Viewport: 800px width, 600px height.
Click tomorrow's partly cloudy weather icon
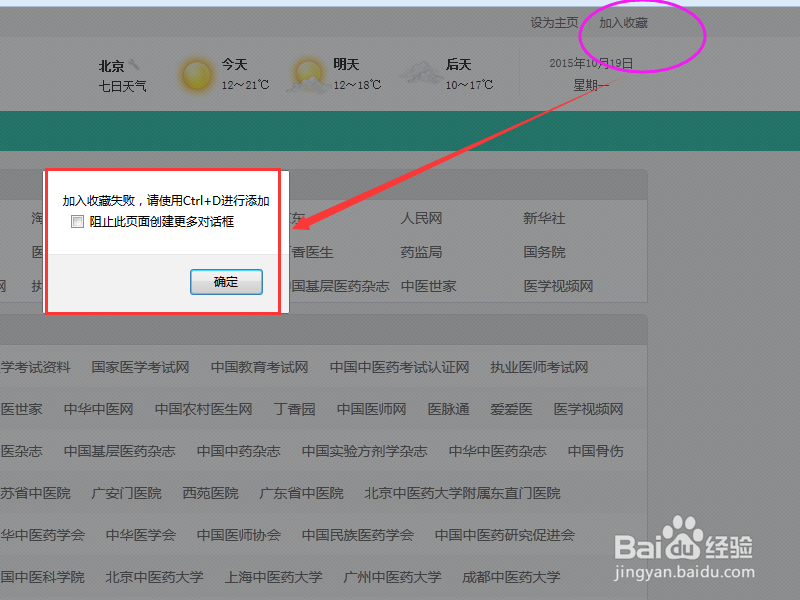(308, 76)
